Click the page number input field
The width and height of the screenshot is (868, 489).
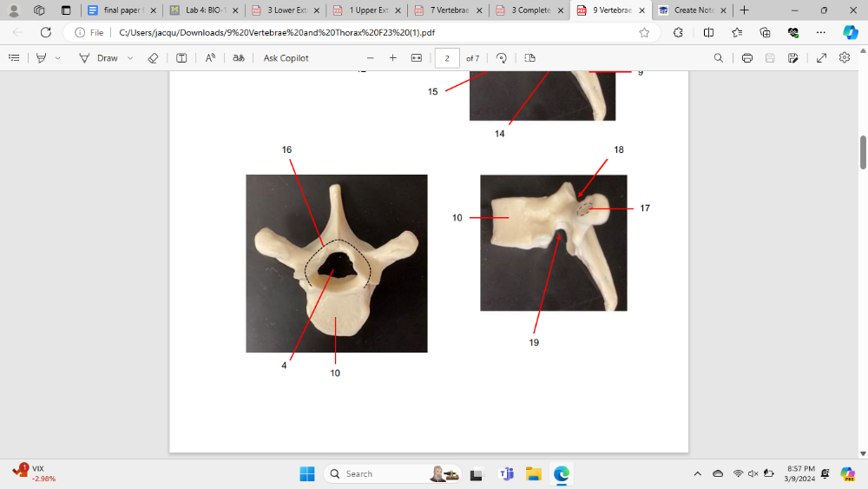pos(446,58)
